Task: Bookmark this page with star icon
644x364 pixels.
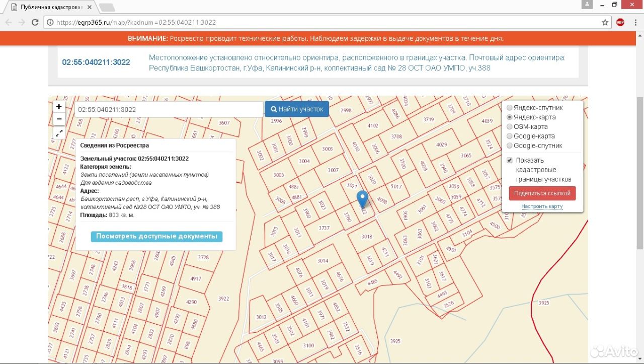Action: [605, 22]
